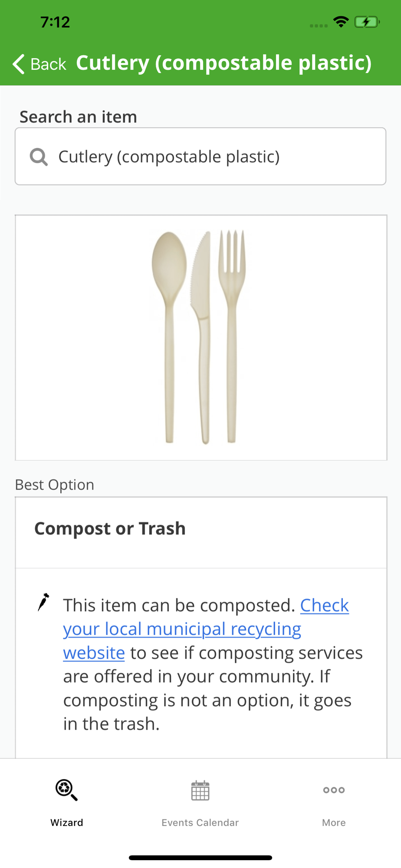401x868 pixels.
Task: Click the carrot compost icon
Action: click(43, 602)
